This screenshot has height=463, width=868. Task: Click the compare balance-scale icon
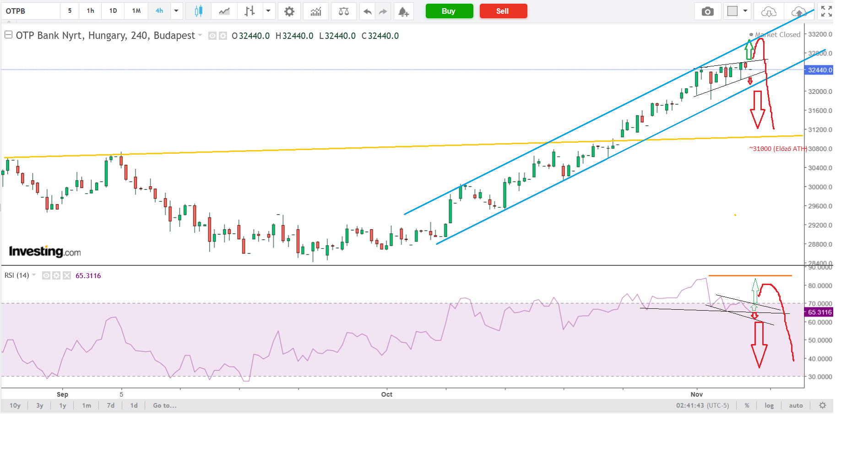point(344,11)
